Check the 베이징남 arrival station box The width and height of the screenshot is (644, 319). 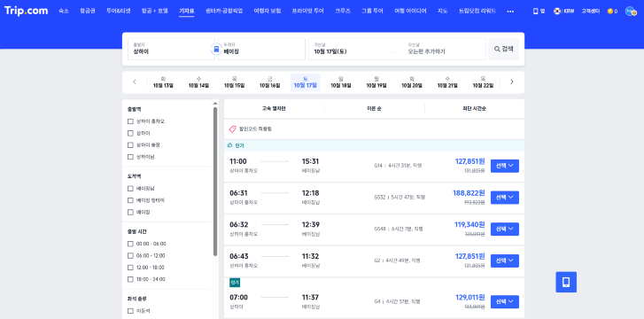pyautogui.click(x=130, y=188)
